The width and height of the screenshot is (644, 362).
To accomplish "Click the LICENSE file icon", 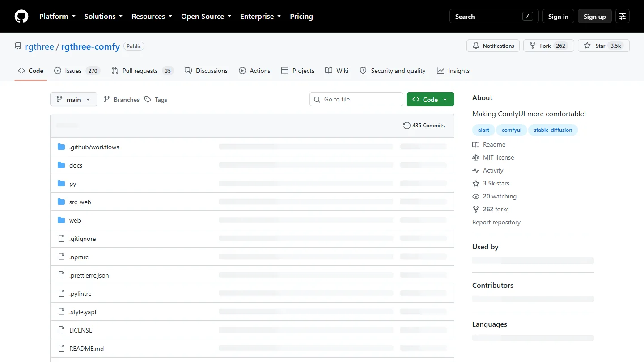I will click(x=61, y=330).
